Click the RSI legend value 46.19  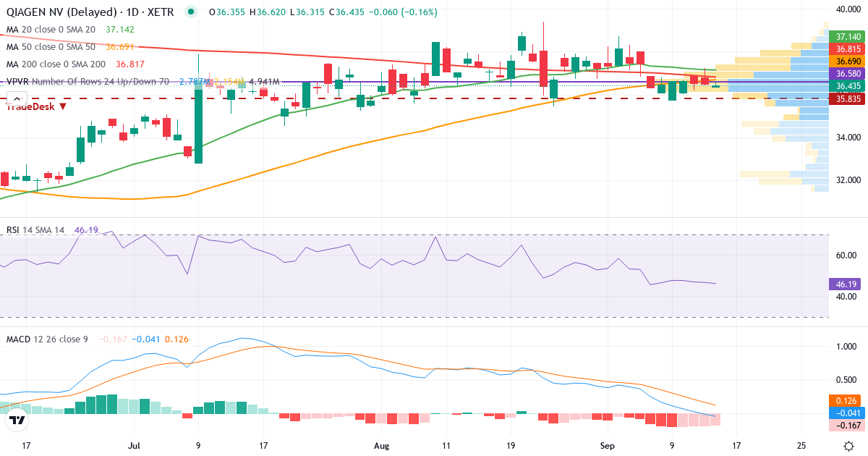click(86, 229)
